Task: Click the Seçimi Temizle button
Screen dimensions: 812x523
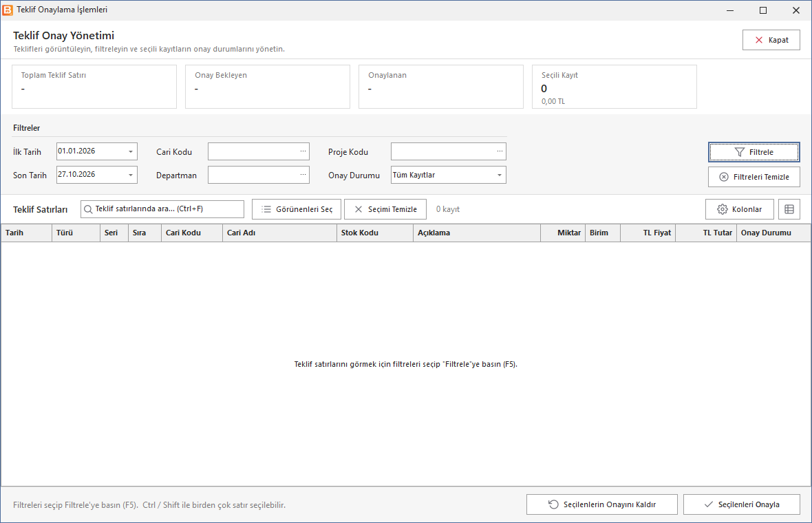Action: [x=385, y=209]
